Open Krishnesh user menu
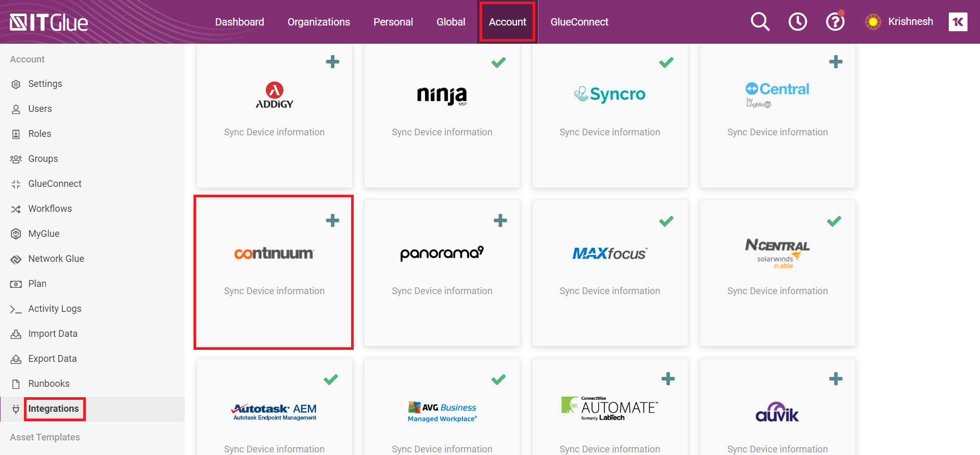980x455 pixels. tap(910, 21)
